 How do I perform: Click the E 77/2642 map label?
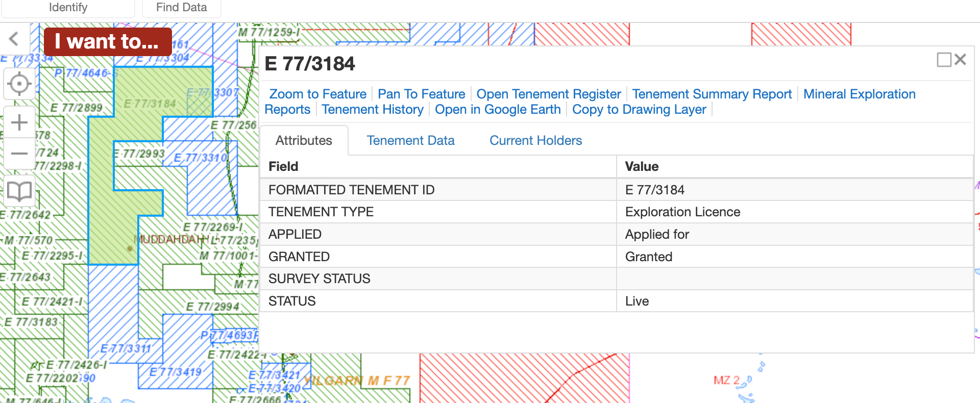26,215
